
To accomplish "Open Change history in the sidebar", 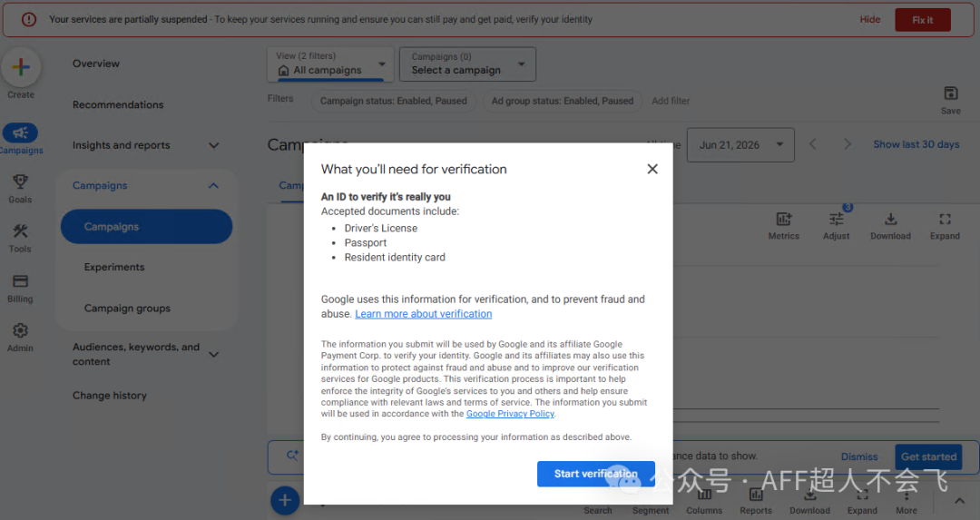I will [x=110, y=396].
